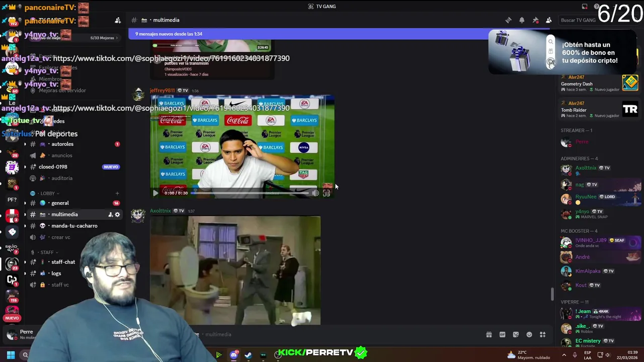Select the purple E server icon
The image size is (644, 362).
tap(12, 167)
